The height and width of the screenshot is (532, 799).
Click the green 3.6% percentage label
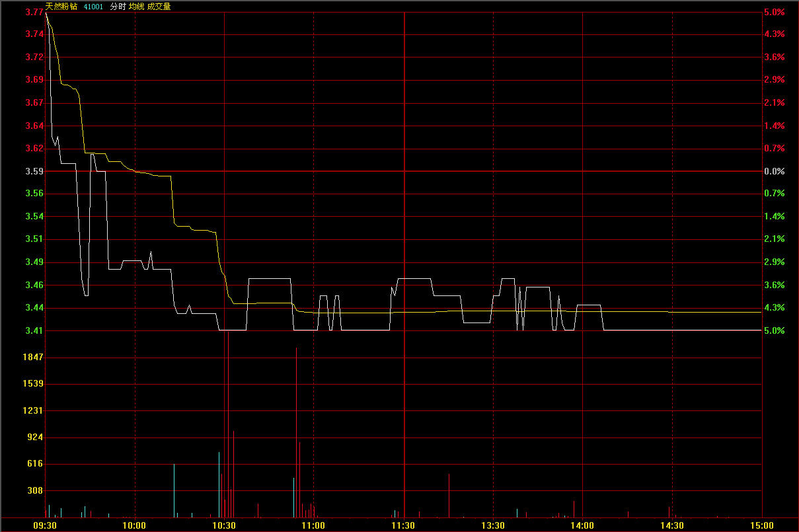[x=774, y=285]
